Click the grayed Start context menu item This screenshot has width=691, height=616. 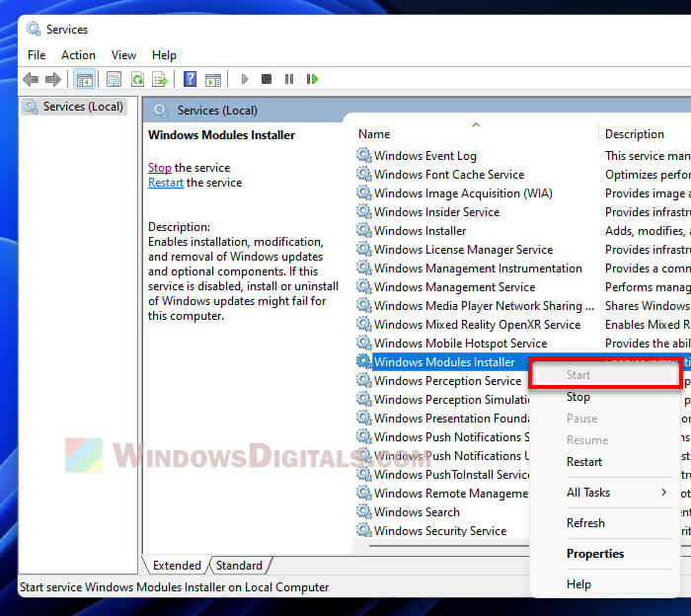[x=604, y=375]
